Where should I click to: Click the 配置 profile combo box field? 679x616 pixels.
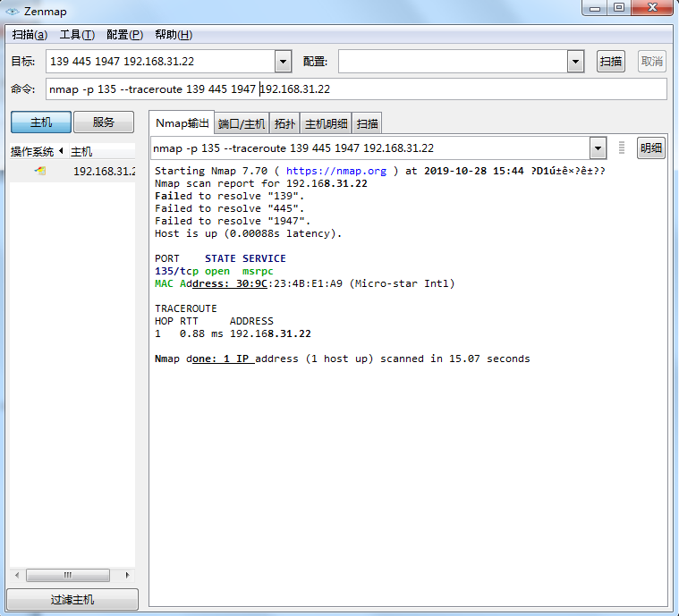coord(453,62)
